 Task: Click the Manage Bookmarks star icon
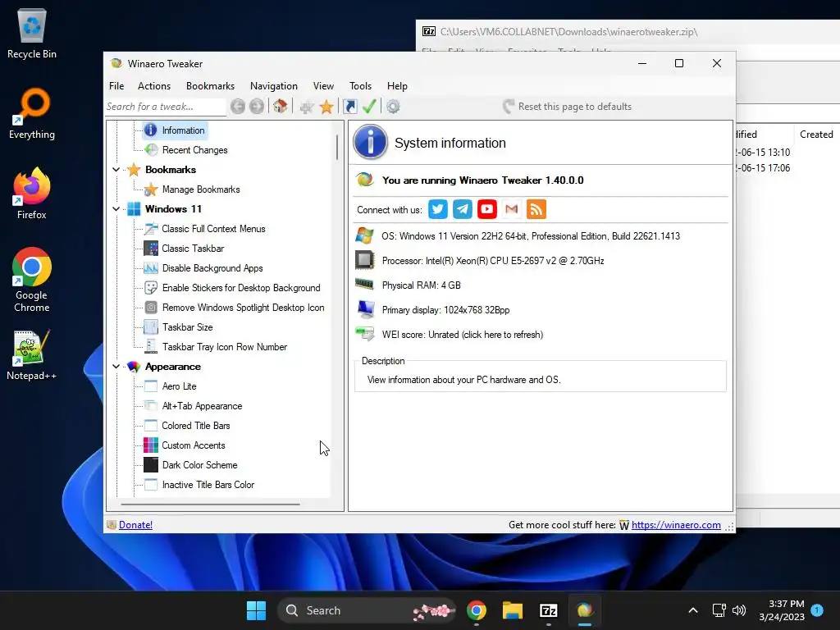pos(151,189)
